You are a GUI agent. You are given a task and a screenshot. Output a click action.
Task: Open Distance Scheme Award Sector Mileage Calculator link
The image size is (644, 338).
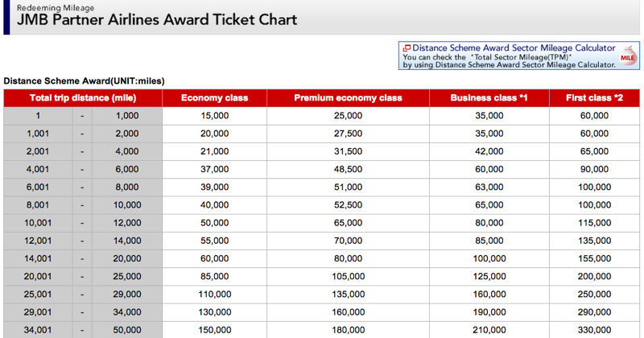click(514, 48)
